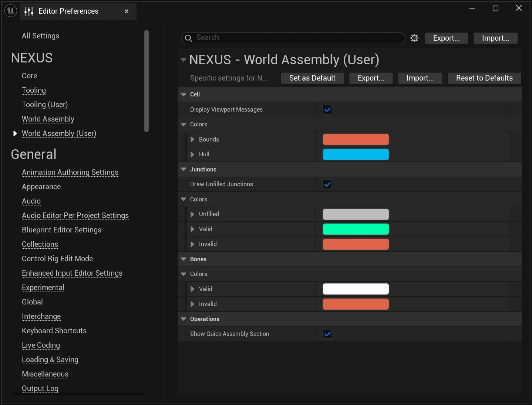The width and height of the screenshot is (532, 405).
Task: Expand the Hull color row
Action: 192,154
